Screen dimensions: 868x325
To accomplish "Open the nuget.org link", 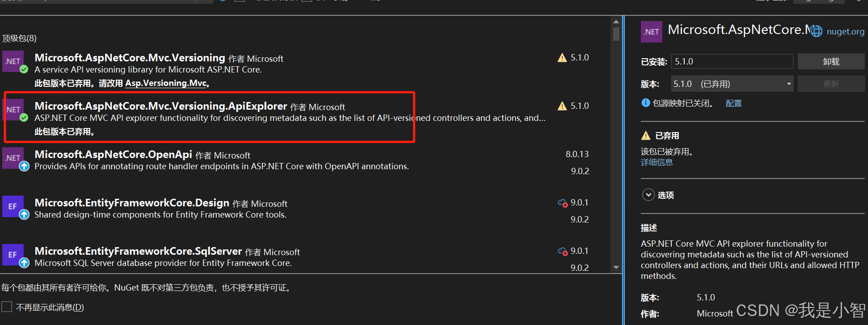I will [x=845, y=31].
